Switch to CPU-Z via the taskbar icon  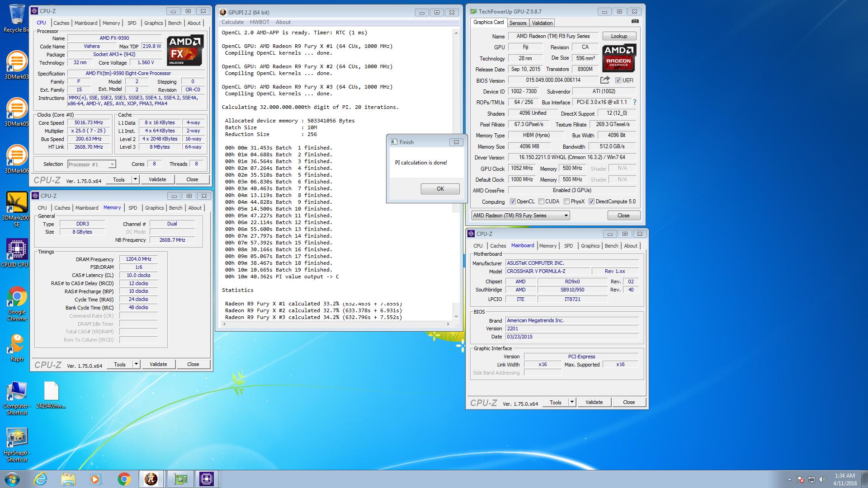click(207, 479)
